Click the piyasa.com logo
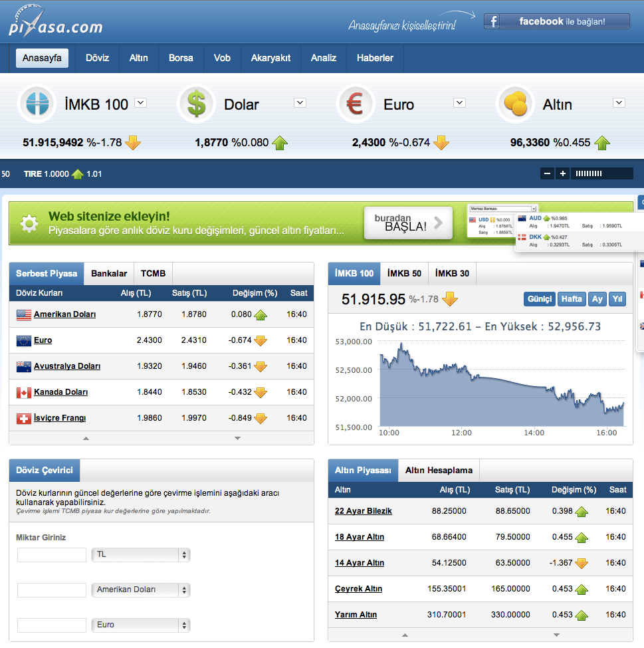The image size is (644, 648). pyautogui.click(x=55, y=23)
